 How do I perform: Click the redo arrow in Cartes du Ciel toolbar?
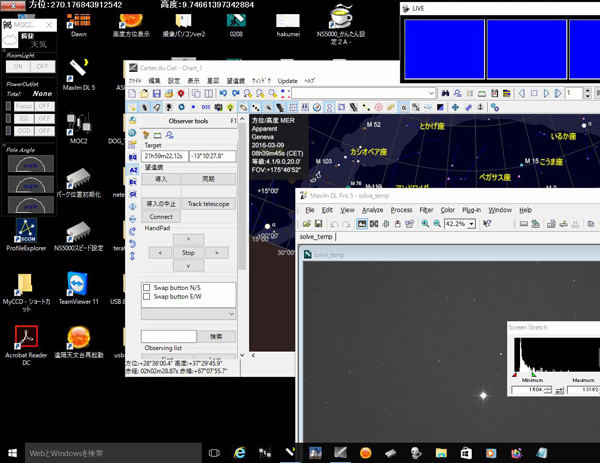[236, 93]
